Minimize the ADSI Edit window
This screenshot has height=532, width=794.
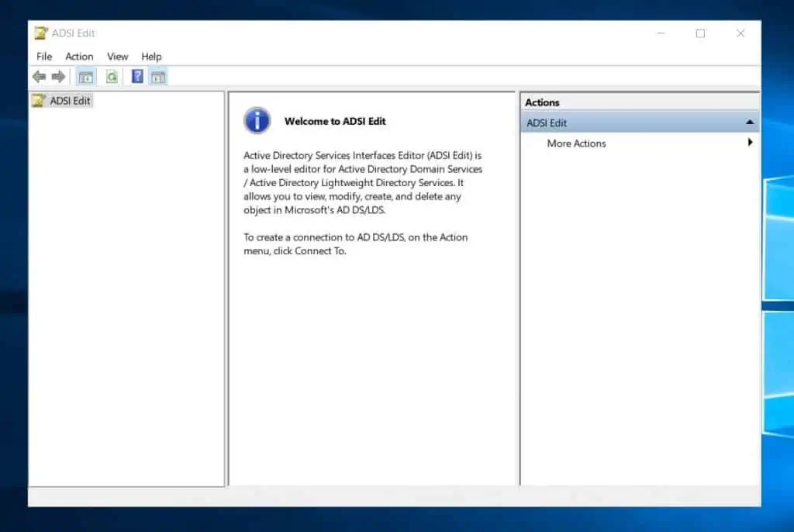pos(661,33)
